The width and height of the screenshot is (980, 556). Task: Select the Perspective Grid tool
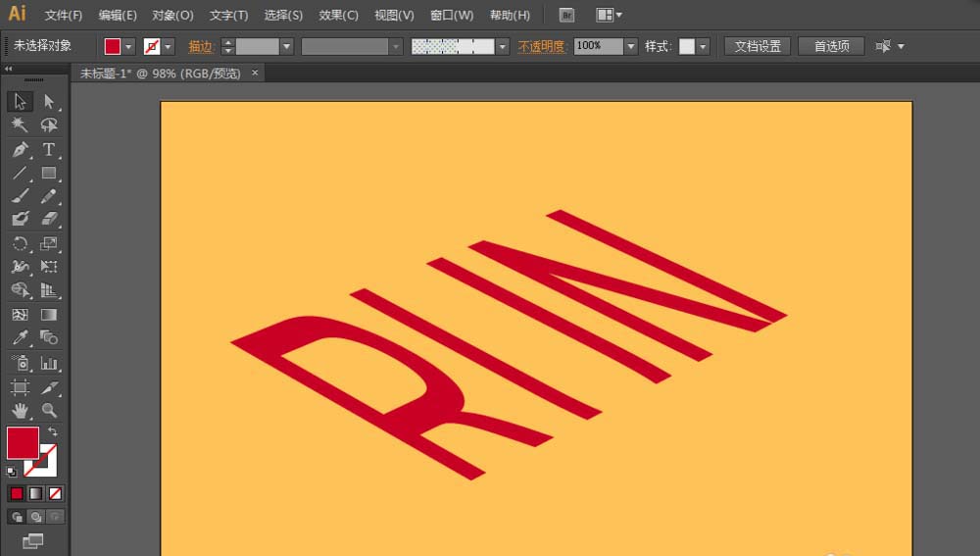pyautogui.click(x=49, y=290)
